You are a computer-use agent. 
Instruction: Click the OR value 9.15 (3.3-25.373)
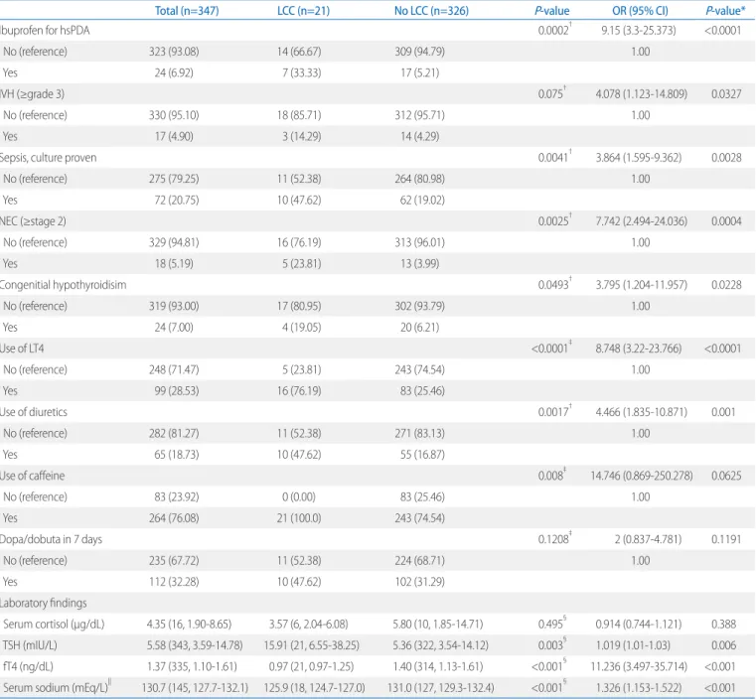click(x=639, y=31)
